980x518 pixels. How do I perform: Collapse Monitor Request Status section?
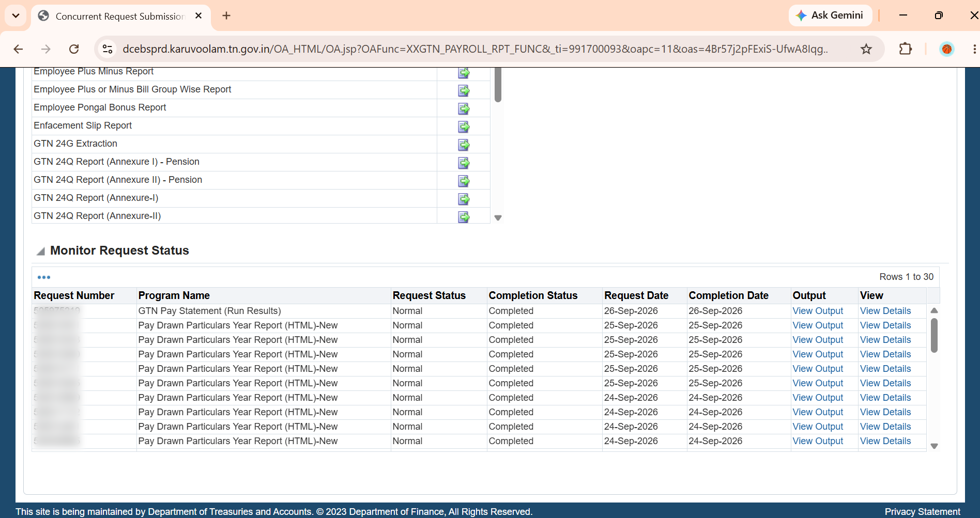click(40, 252)
